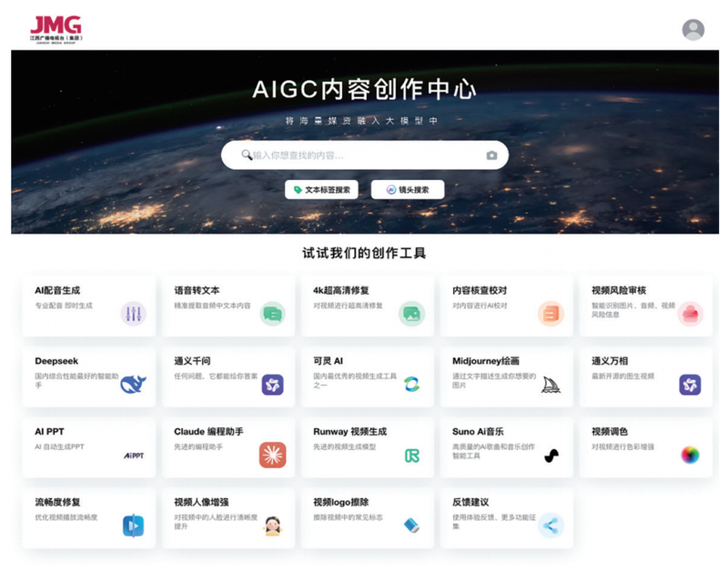Click the user avatar icon

point(693,29)
